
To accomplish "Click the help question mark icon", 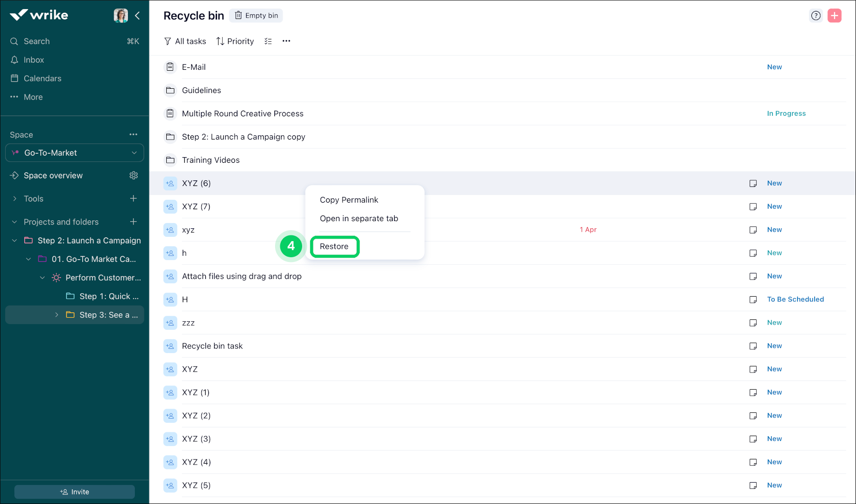I will coord(816,16).
